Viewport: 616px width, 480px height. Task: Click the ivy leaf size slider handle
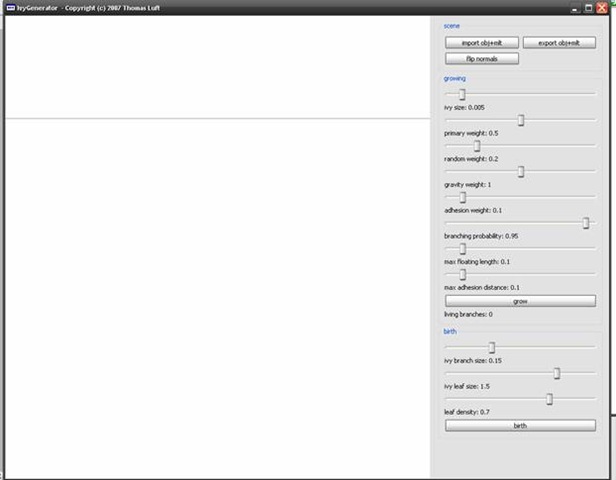(x=557, y=373)
